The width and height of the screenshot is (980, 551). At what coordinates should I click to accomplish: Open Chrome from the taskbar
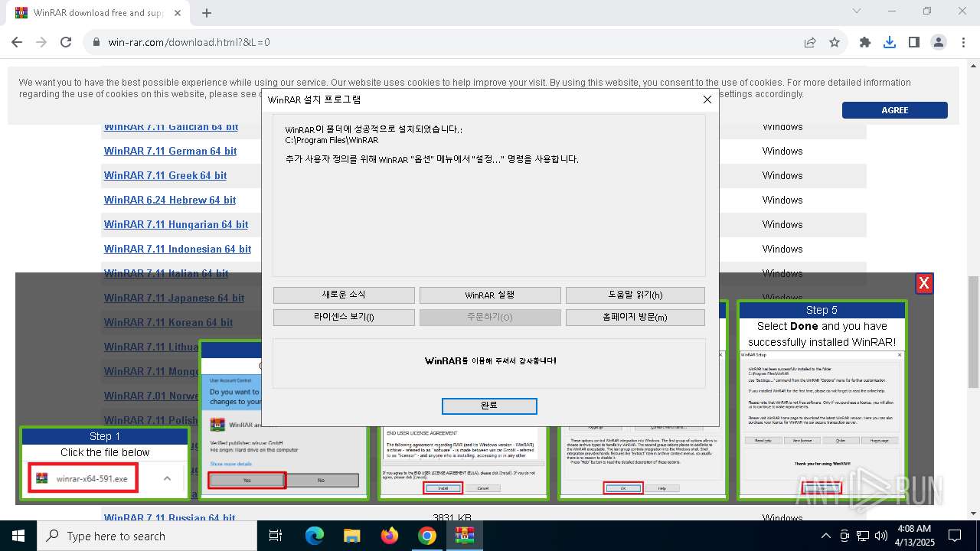click(427, 536)
